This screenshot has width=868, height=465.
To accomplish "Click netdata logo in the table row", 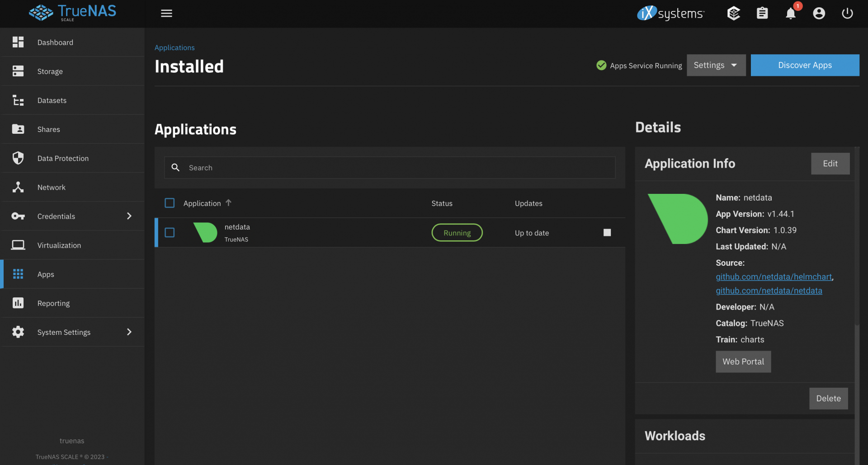I will point(205,232).
